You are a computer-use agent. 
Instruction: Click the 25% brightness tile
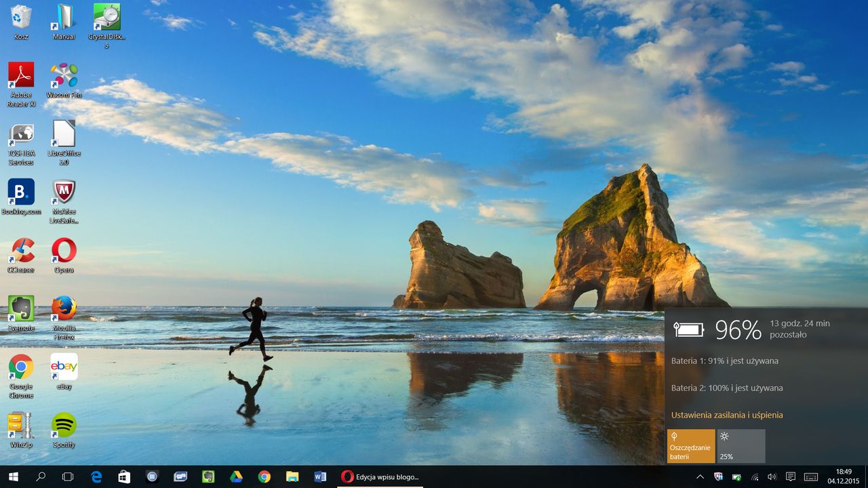(x=741, y=446)
